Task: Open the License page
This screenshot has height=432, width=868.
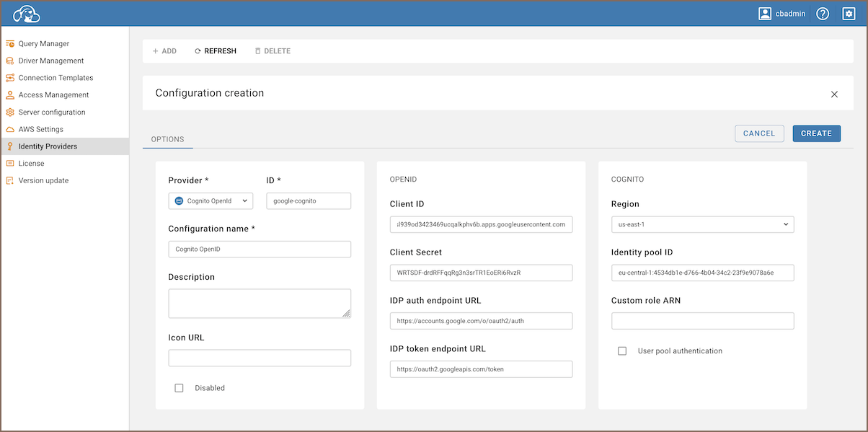Action: click(x=31, y=164)
